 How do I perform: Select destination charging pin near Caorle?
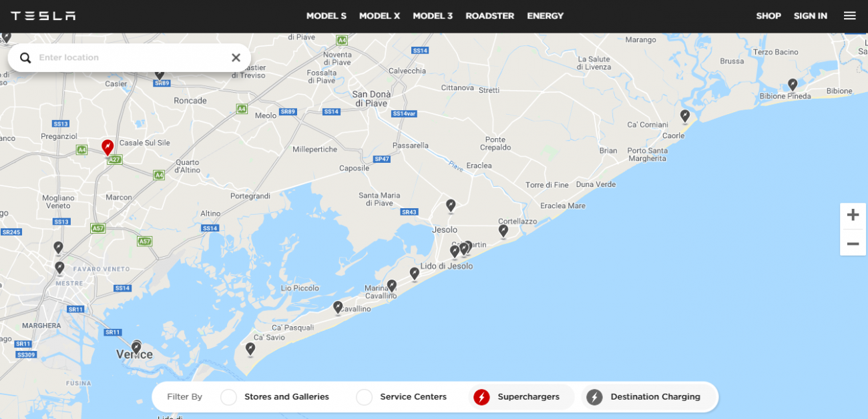point(684,116)
